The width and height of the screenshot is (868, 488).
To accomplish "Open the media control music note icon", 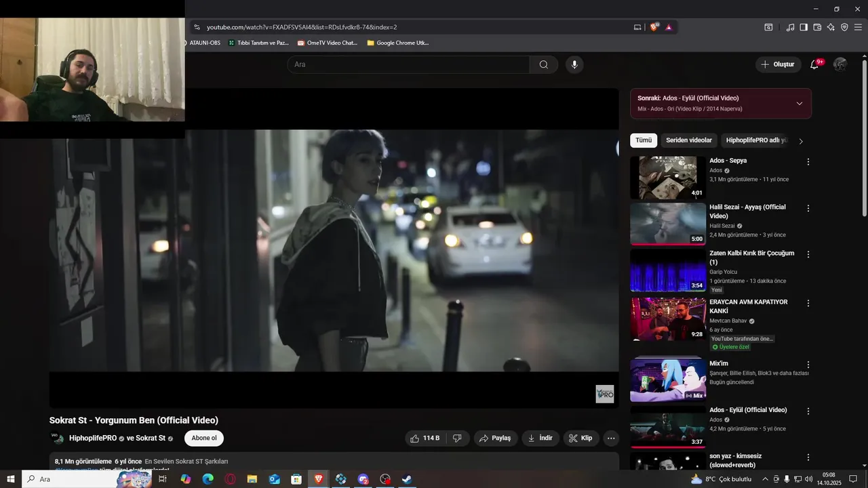I will [x=790, y=27].
